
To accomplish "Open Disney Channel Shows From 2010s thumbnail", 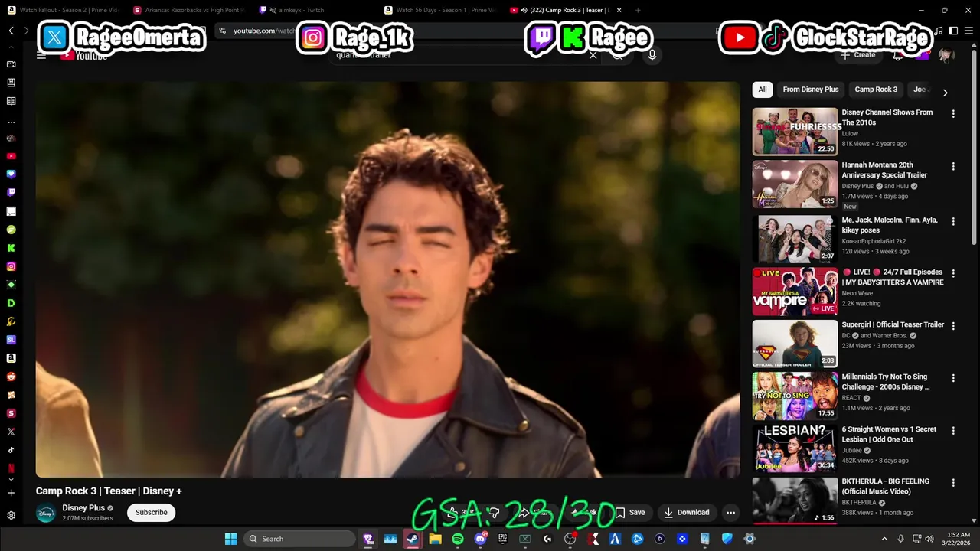I will (x=795, y=131).
